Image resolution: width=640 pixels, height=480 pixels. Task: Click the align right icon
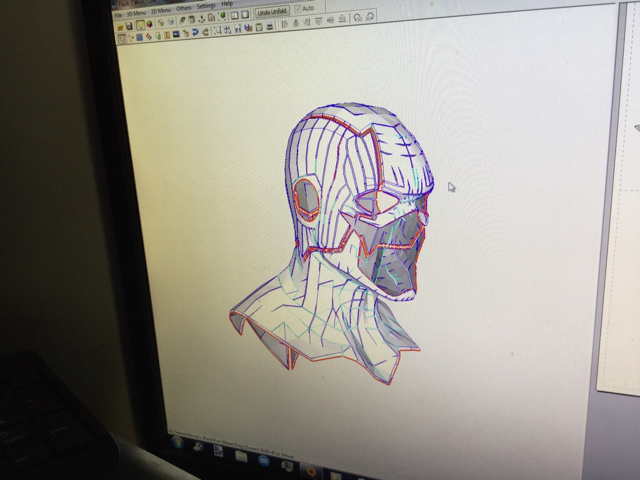pyautogui.click(x=307, y=22)
